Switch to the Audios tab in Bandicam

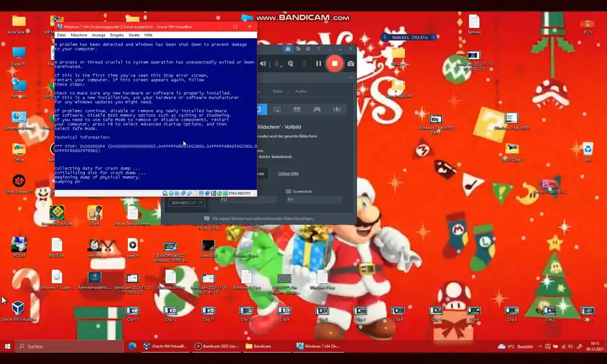click(301, 91)
